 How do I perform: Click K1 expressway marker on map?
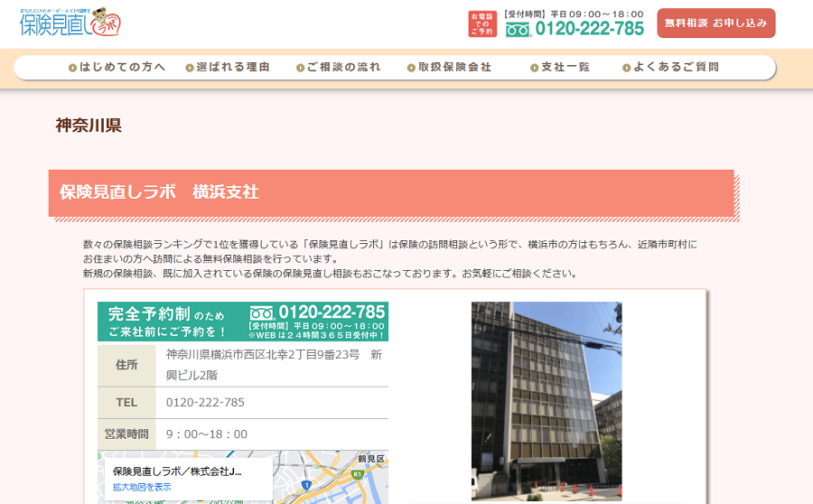tap(357, 474)
